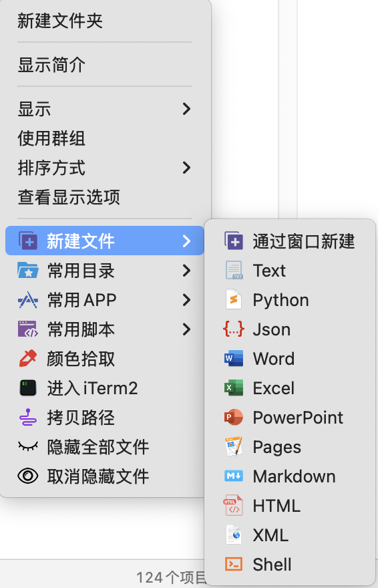Click the 常用目录 starred folder icon
378x588 pixels.
pos(28,271)
